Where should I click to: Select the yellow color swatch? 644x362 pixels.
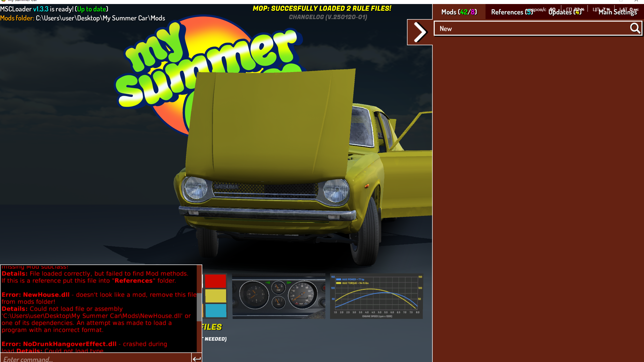click(x=216, y=296)
